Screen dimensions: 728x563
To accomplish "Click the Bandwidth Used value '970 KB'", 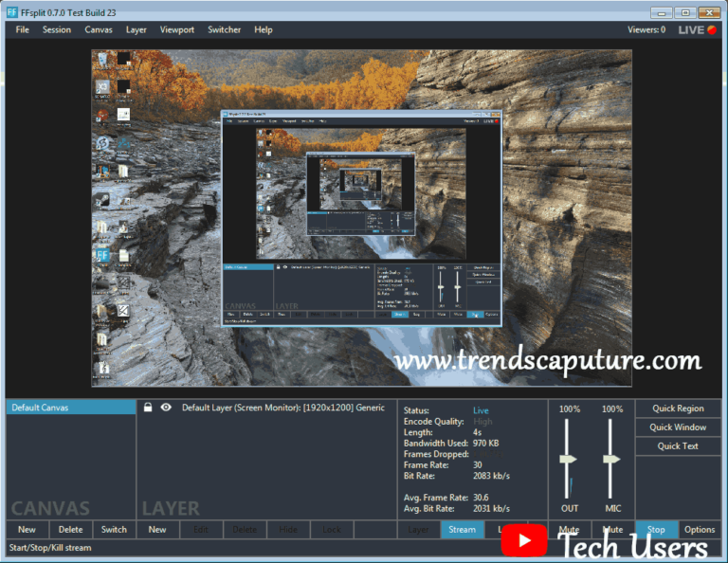I will pos(485,444).
